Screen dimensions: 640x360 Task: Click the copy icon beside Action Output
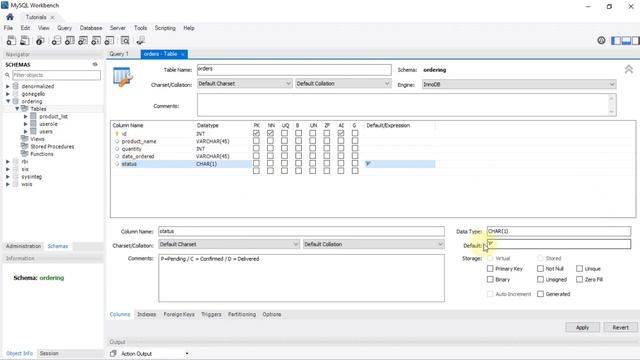click(x=113, y=353)
